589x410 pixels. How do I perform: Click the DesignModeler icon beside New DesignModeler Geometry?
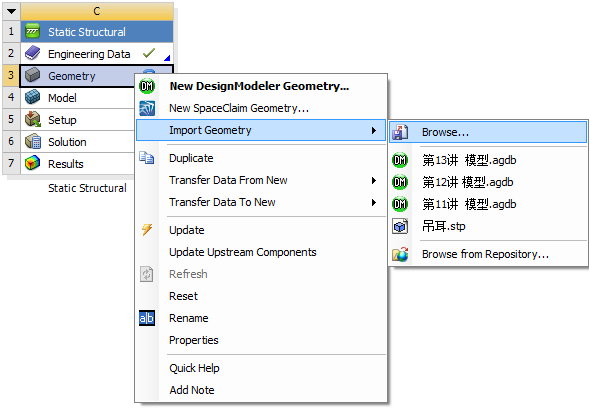[147, 86]
